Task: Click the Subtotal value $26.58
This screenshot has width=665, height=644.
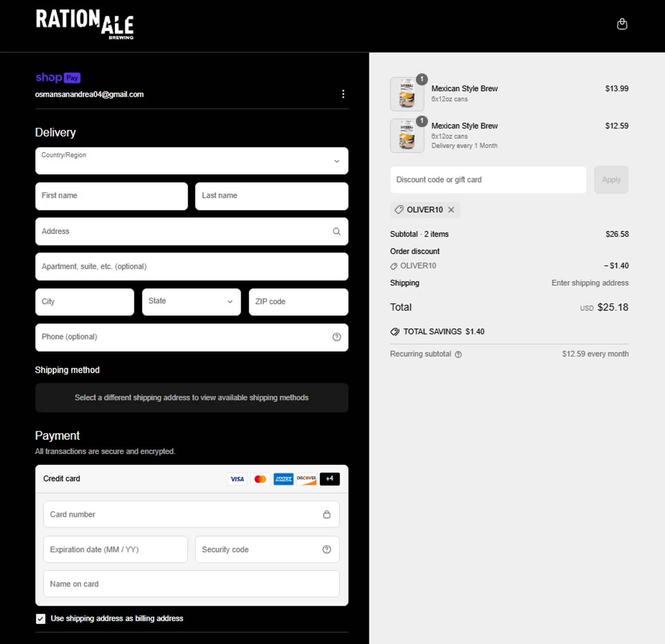Action: [617, 234]
